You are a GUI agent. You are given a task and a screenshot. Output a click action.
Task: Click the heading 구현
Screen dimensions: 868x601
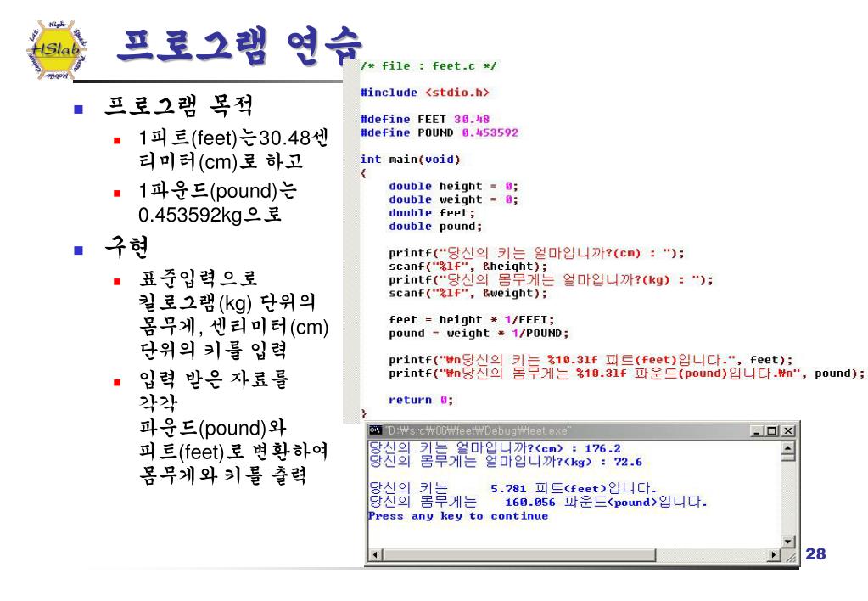[126, 246]
